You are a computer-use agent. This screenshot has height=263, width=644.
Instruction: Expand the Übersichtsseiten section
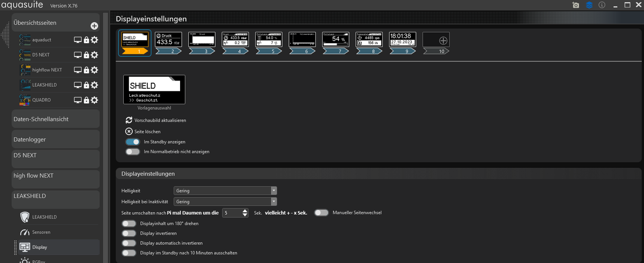click(x=55, y=23)
